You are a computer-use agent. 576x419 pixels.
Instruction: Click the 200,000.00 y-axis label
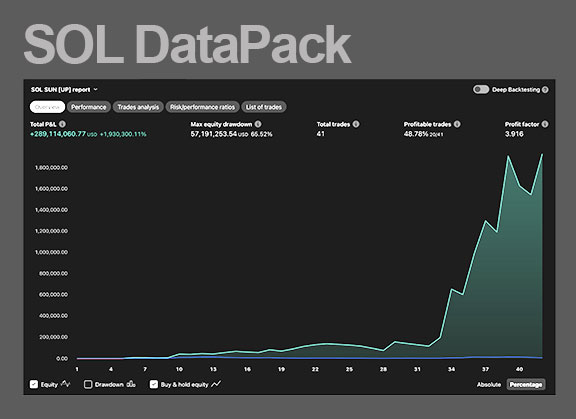point(54,337)
